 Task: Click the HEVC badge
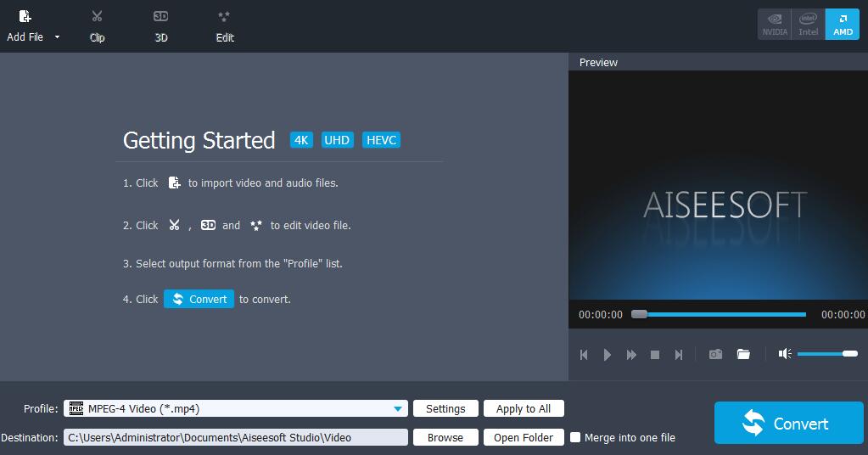coord(382,140)
